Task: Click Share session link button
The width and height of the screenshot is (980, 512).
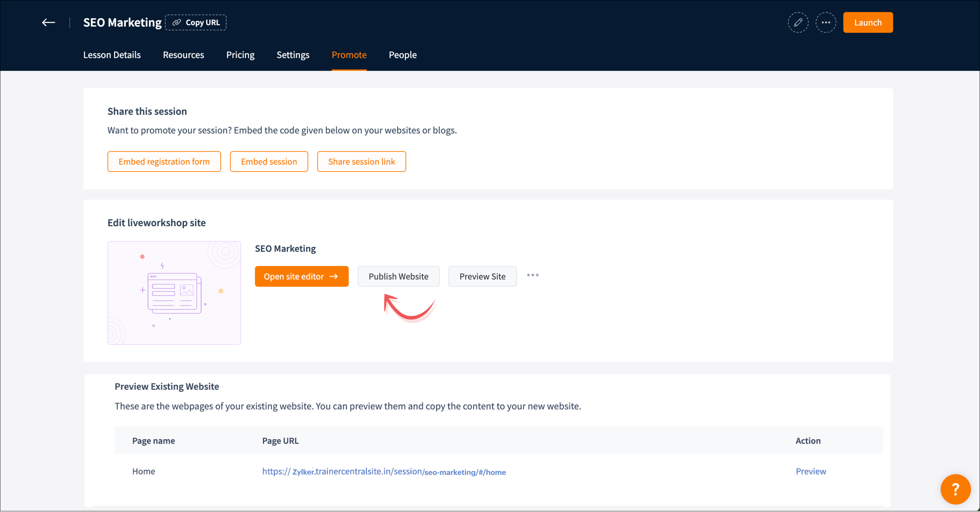Action: (x=361, y=162)
